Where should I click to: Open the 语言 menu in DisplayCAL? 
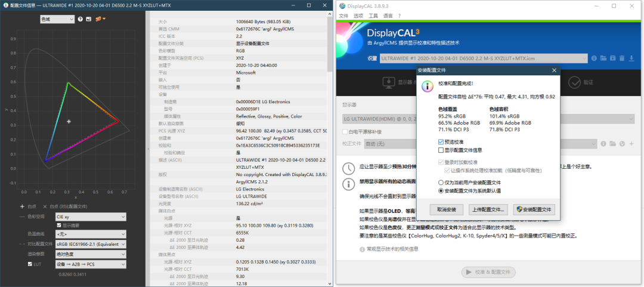388,16
